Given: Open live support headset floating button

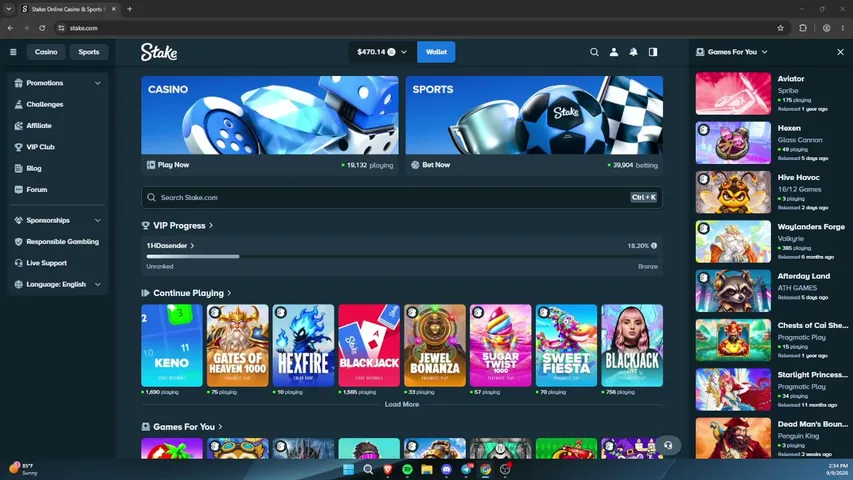Looking at the screenshot, I should pos(668,446).
